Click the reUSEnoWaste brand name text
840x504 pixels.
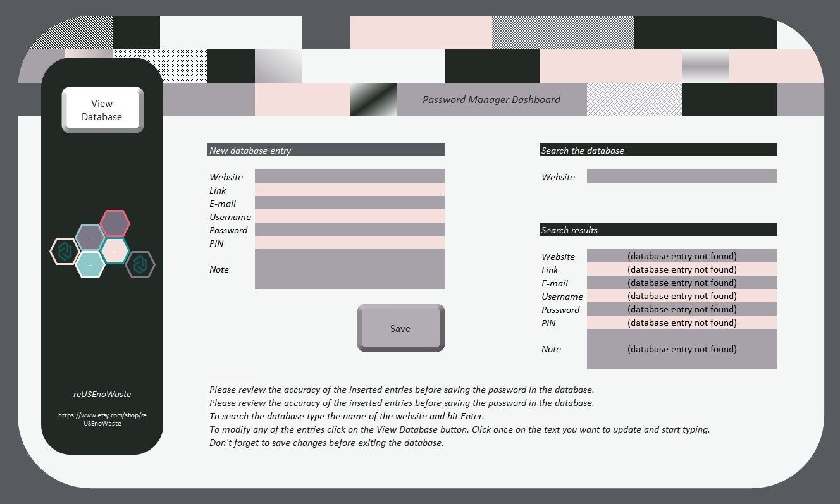101,394
